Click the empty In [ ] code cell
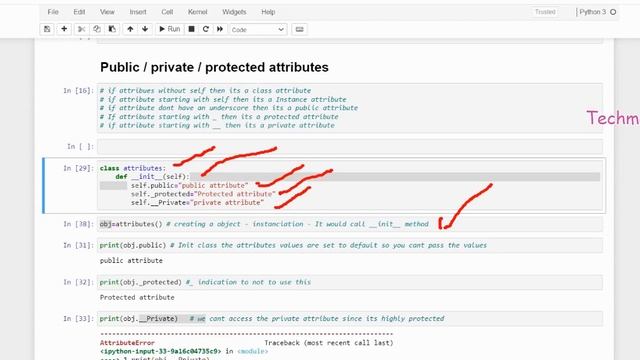 click(x=350, y=147)
